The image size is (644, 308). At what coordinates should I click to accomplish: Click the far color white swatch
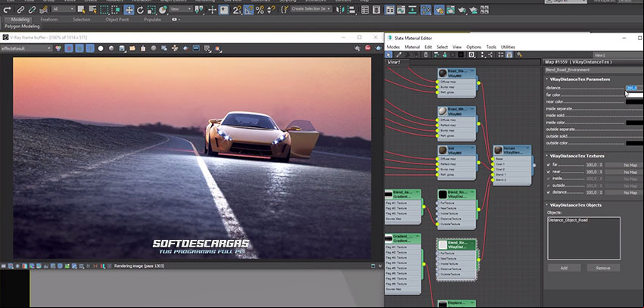coord(635,95)
